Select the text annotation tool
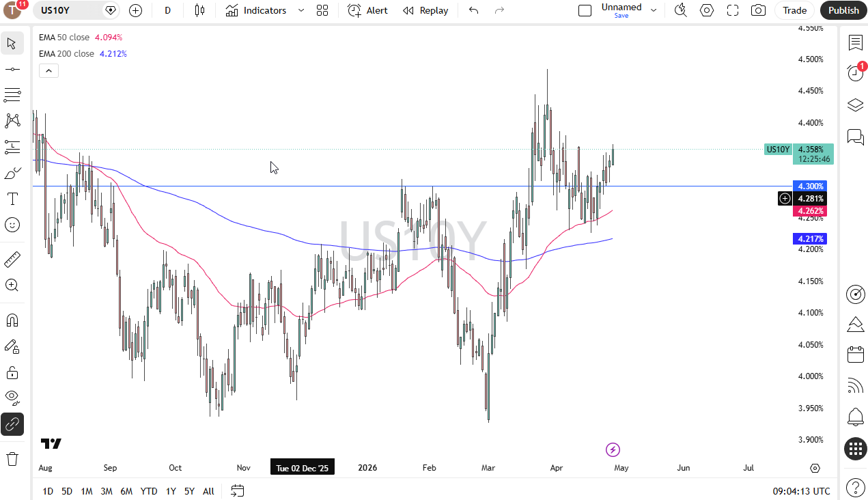This screenshot has height=500, width=868. (12, 199)
